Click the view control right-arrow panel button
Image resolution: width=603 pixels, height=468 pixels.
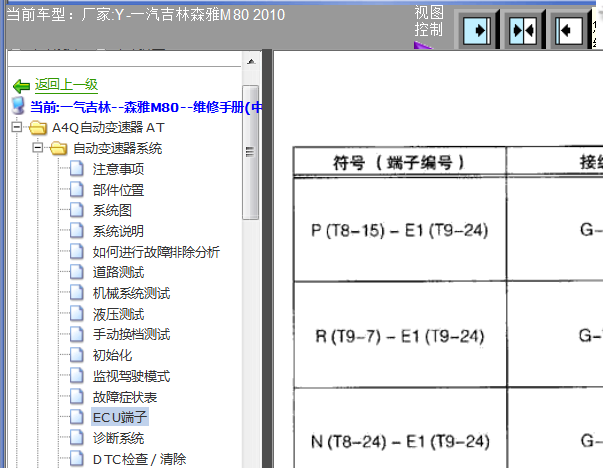point(477,30)
